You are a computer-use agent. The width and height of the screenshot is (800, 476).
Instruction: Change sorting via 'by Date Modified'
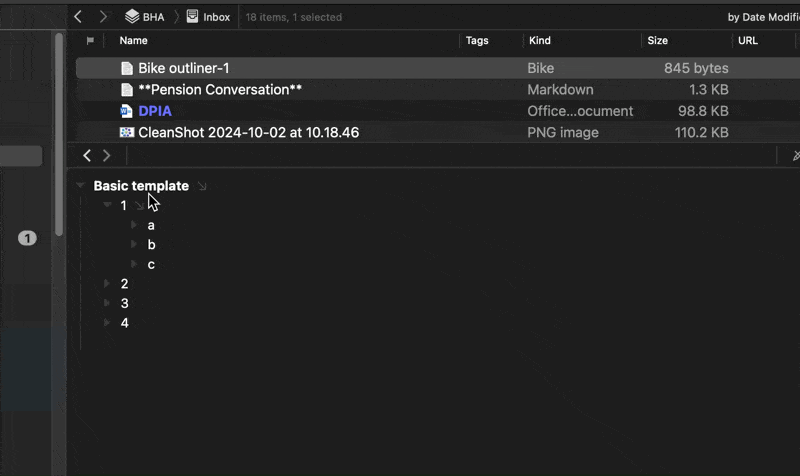click(x=763, y=17)
